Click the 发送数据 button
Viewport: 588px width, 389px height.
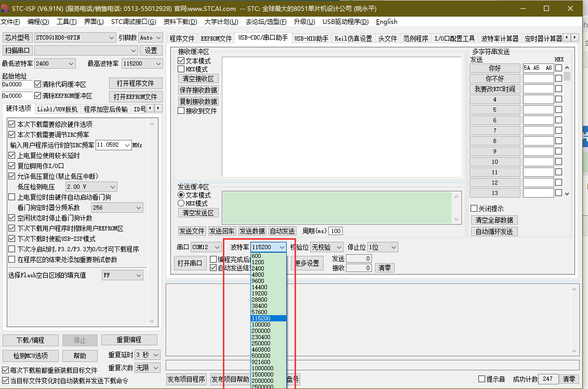[x=252, y=231]
